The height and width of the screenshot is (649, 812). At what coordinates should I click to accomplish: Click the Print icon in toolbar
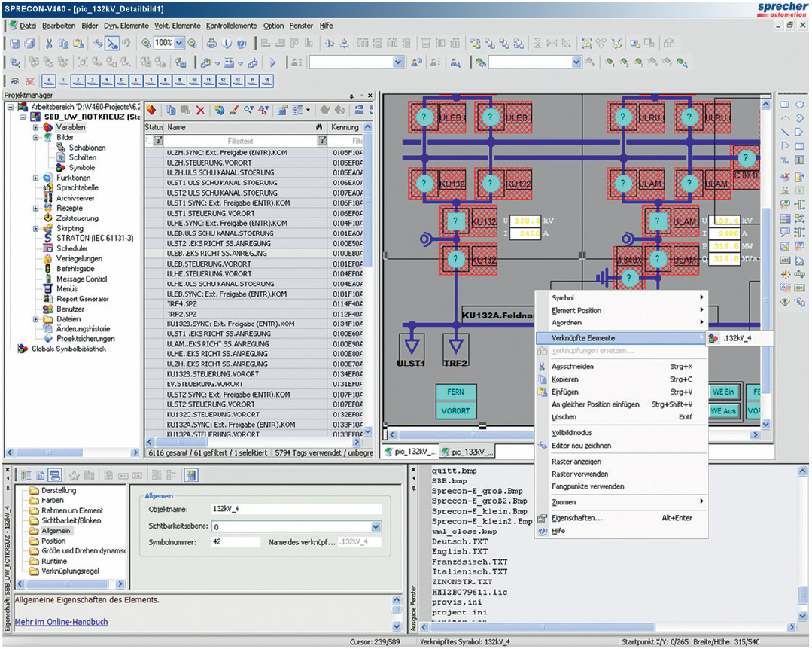(211, 44)
